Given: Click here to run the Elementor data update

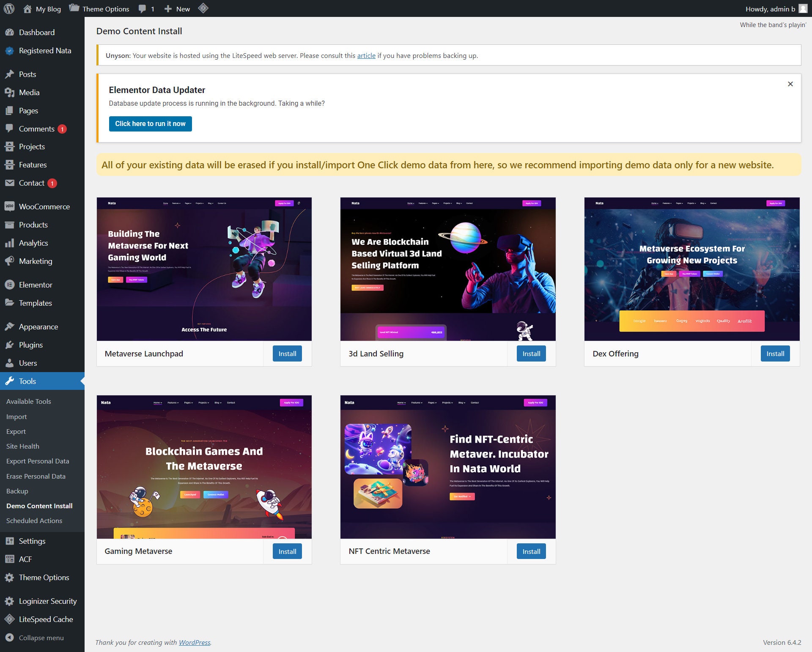Looking at the screenshot, I should (x=150, y=123).
